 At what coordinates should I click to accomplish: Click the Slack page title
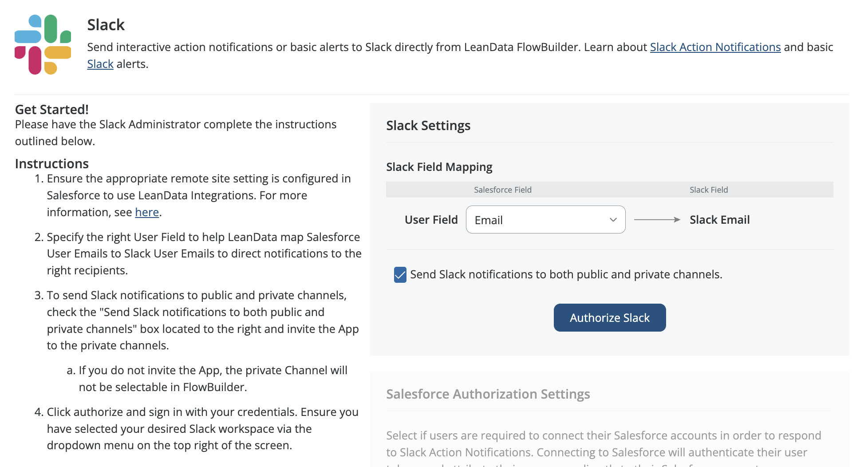pyautogui.click(x=106, y=25)
